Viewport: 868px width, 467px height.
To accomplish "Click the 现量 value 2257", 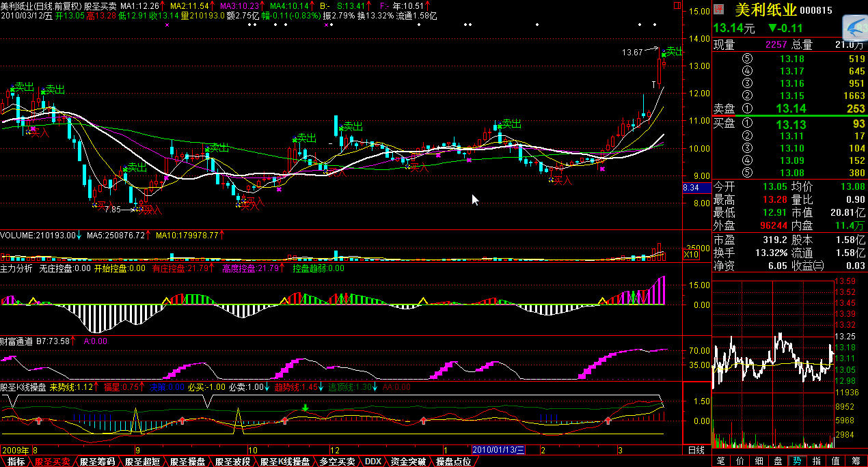I will pos(776,44).
